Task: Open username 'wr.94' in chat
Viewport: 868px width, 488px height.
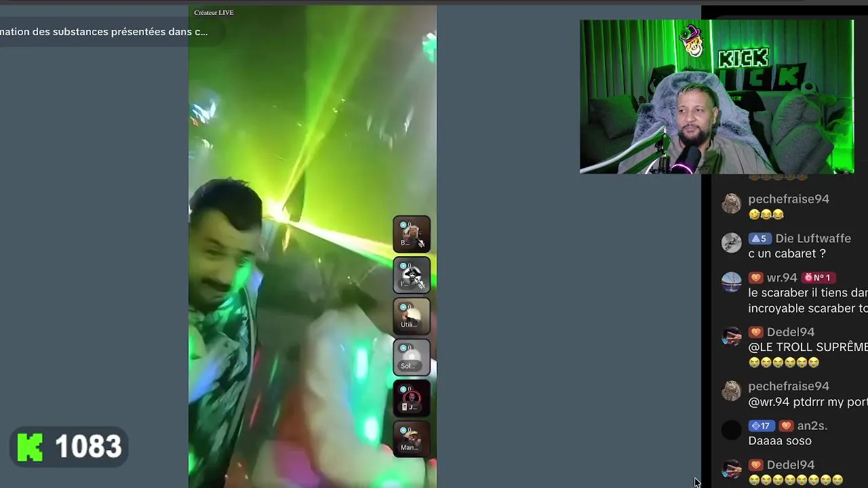Action: coord(782,278)
